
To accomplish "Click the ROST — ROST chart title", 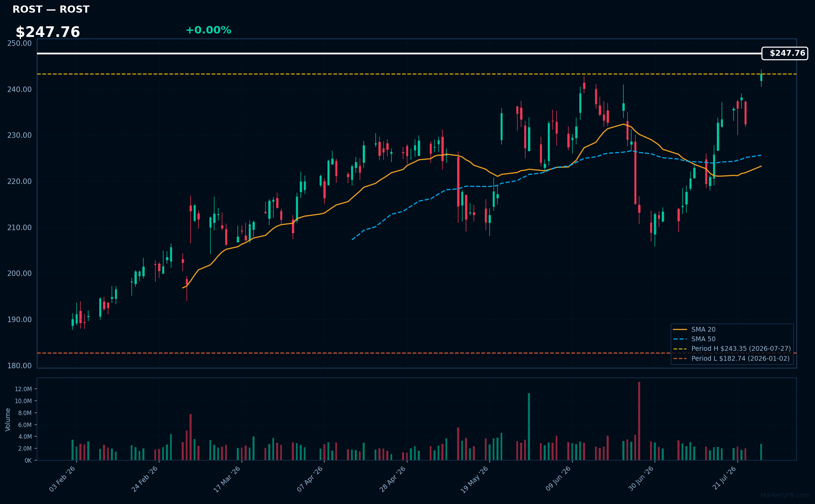I will click(51, 9).
